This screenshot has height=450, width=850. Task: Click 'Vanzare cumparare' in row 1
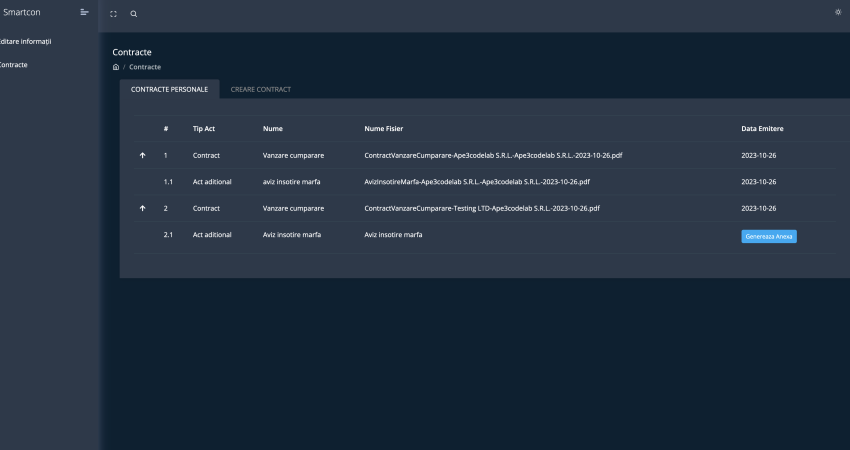click(x=293, y=156)
